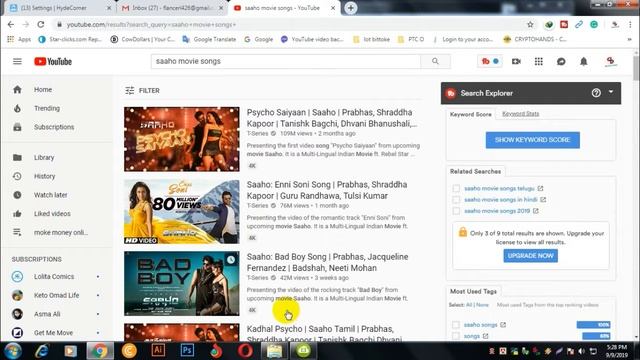This screenshot has width=640, height=360.
Task: Click the Search Explorer help question icon
Action: 596,93
